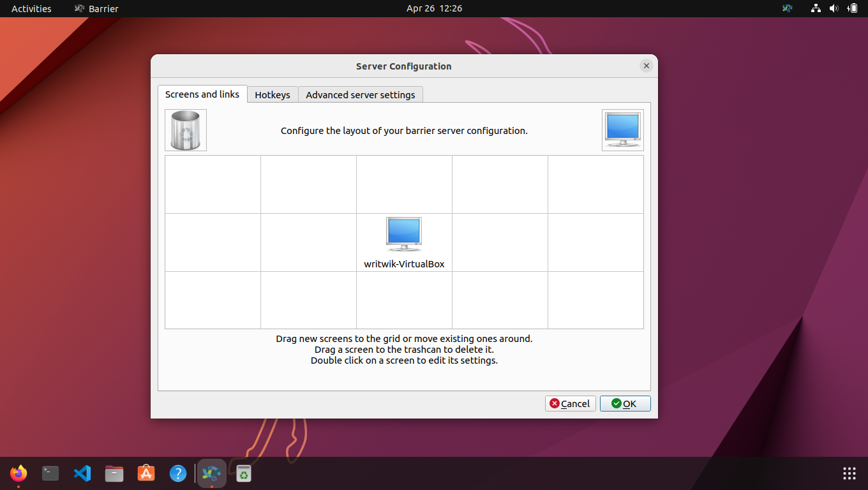Screen dimensions: 868x490
Task: Open the Advanced server settings tab
Action: (x=360, y=94)
